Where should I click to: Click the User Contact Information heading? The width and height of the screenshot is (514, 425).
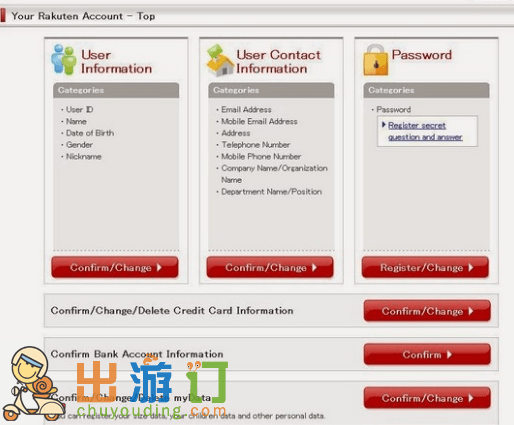[x=279, y=61]
